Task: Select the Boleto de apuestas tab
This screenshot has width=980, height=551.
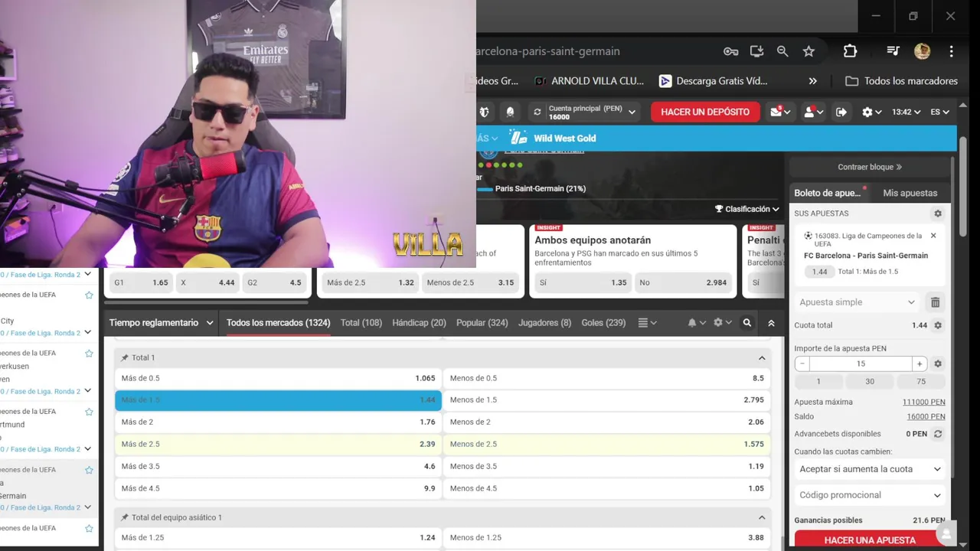Action: tap(828, 193)
